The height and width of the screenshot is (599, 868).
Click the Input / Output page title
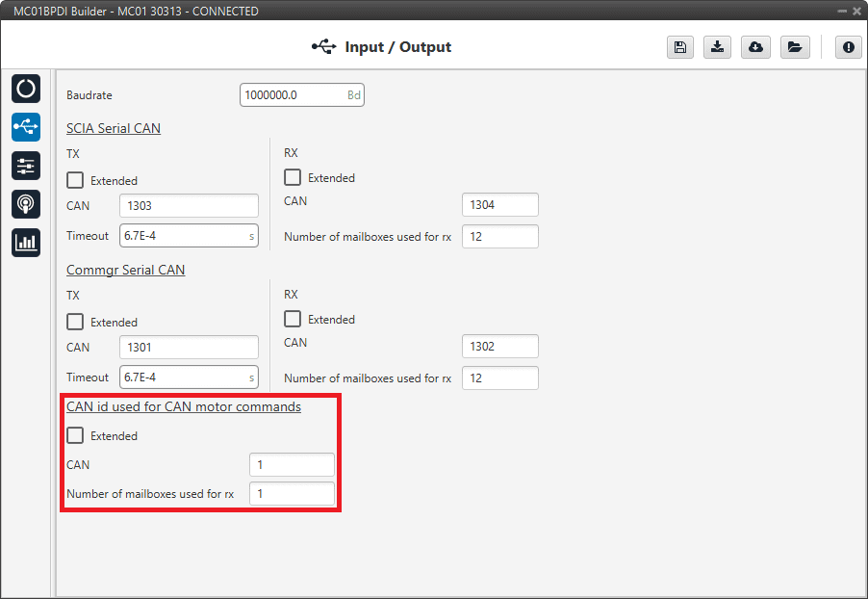pyautogui.click(x=398, y=47)
